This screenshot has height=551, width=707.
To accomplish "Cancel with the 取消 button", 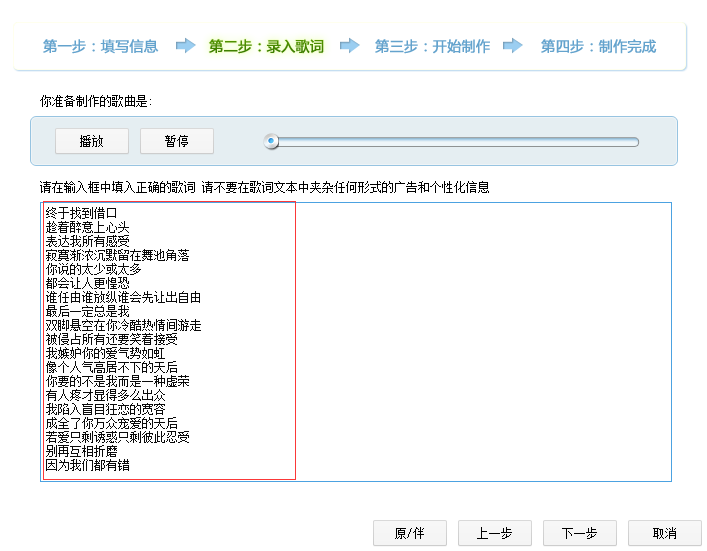I will tap(665, 533).
